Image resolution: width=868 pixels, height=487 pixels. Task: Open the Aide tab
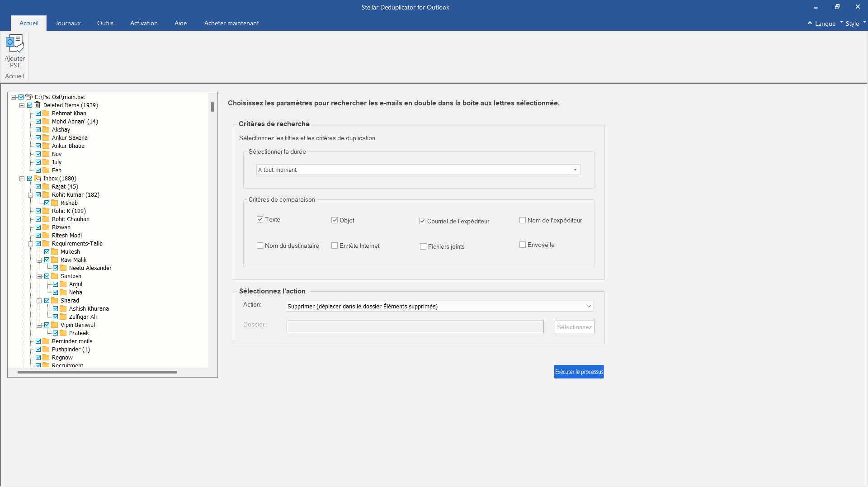(x=180, y=23)
